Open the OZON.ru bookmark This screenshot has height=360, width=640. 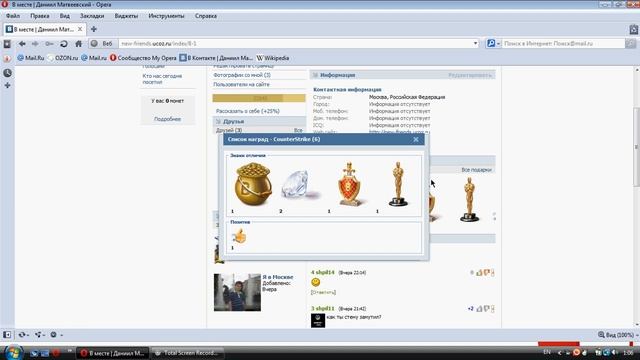coord(62,58)
